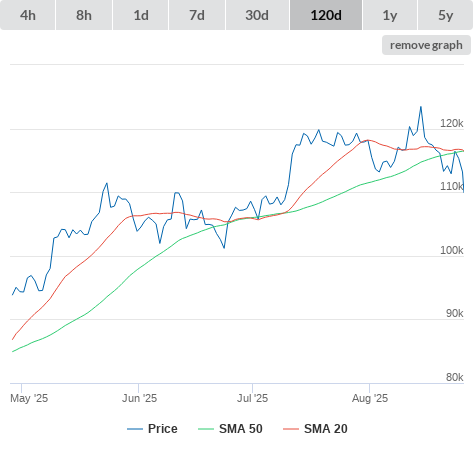Open the 7d chart range
The image size is (474, 455).
pyautogui.click(x=197, y=15)
